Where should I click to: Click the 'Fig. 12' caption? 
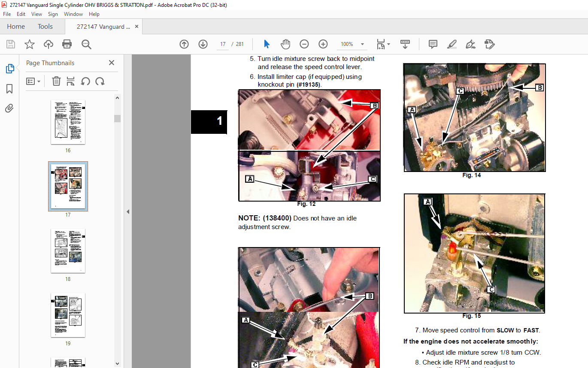pos(306,204)
